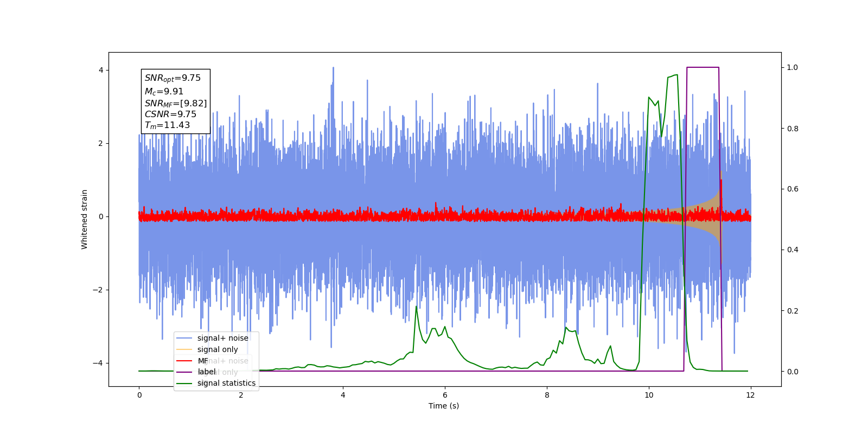Screen dimensions: 868x434
Task: Click the 'signal statistics' legend entry
Action: coord(226,383)
